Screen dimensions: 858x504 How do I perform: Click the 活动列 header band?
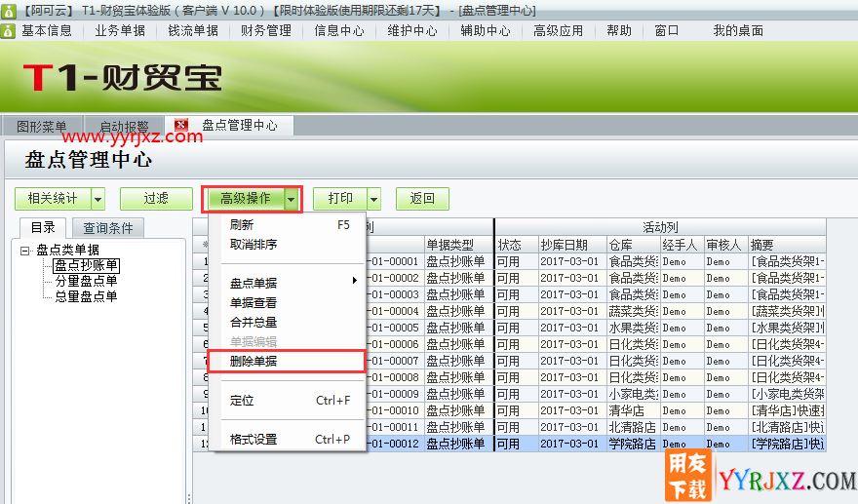coord(660,227)
